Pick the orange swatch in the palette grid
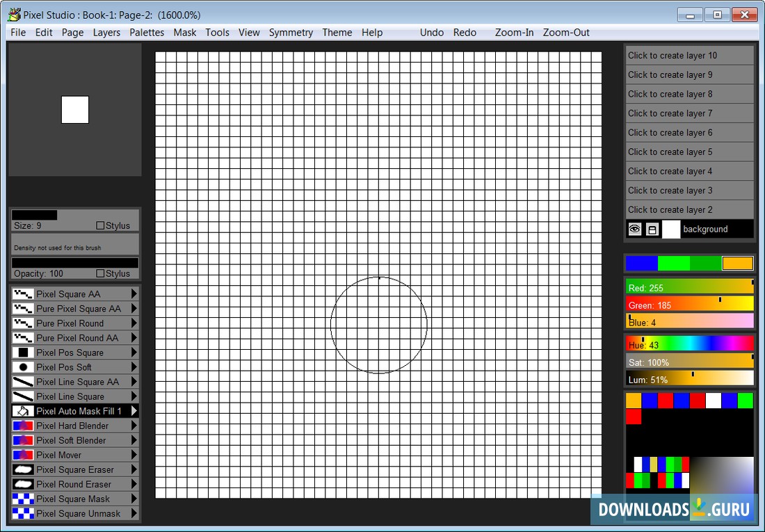 (x=634, y=401)
